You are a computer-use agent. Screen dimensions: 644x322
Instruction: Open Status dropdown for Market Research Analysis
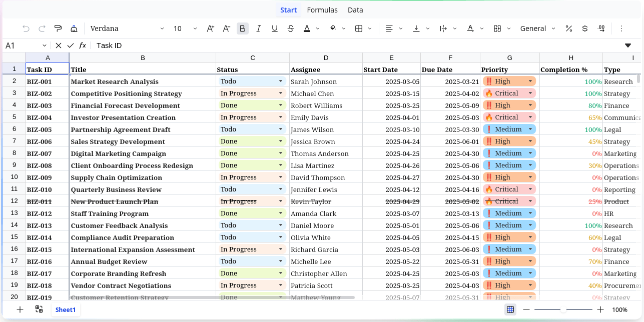tap(281, 81)
